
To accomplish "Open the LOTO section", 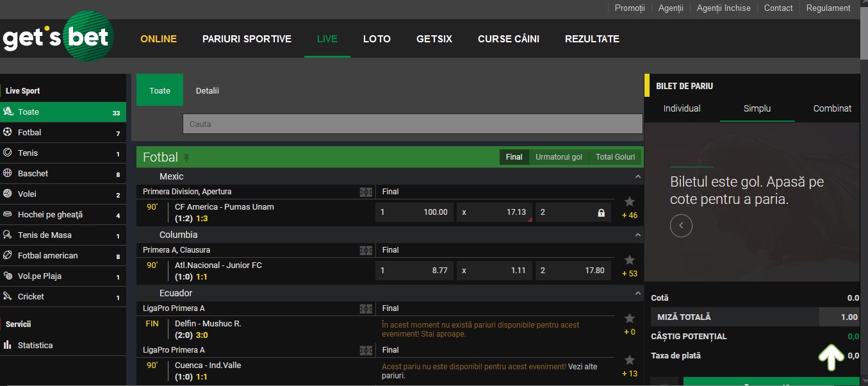I will pyautogui.click(x=377, y=39).
